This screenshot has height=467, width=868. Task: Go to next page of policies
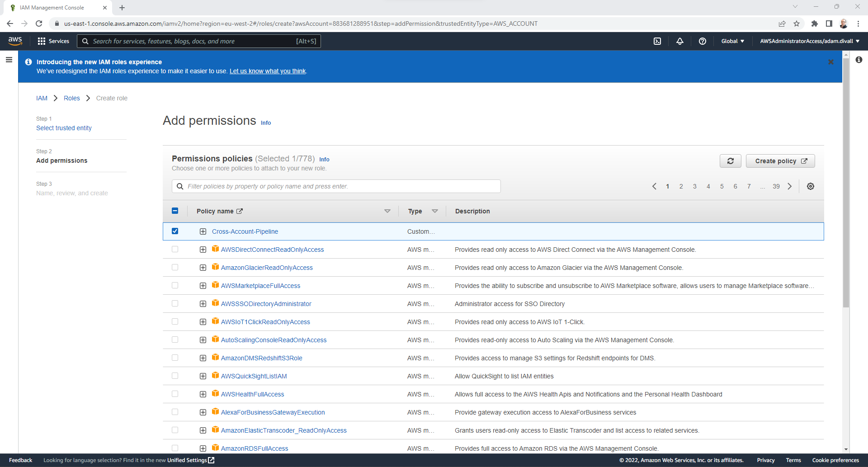click(x=790, y=186)
